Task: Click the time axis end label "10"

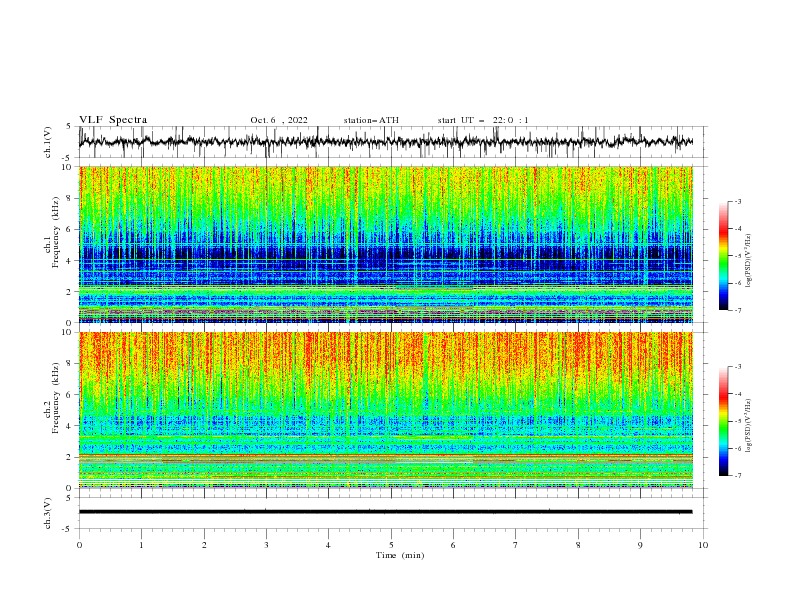Action: (703, 545)
